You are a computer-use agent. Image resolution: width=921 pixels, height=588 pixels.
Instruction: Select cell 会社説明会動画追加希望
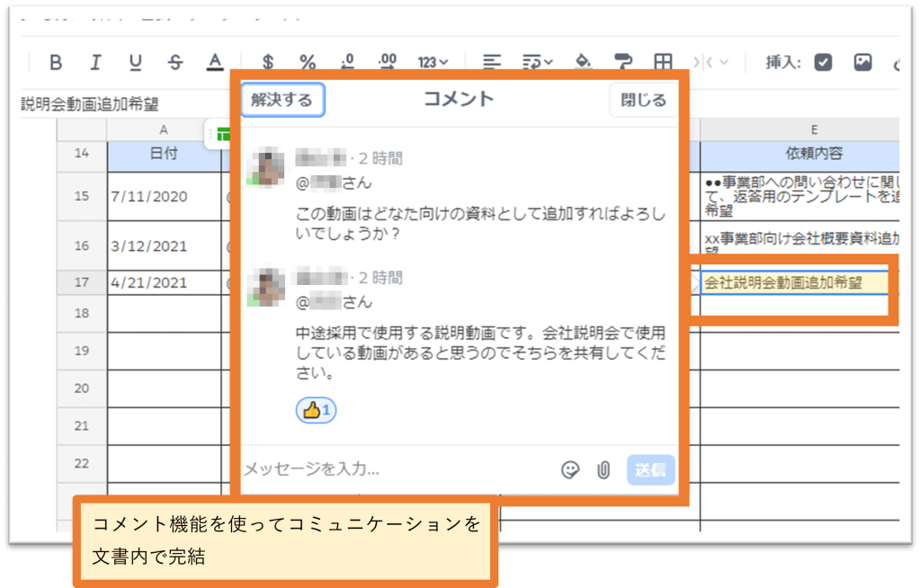(x=794, y=282)
